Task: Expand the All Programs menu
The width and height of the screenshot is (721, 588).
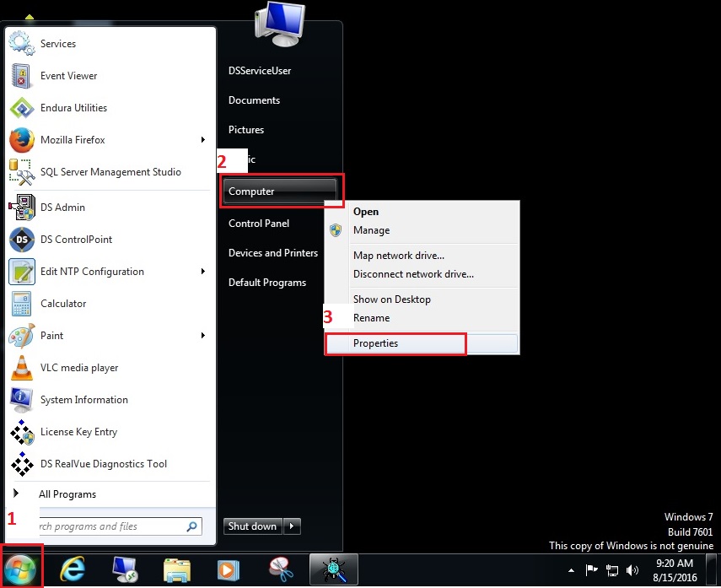Action: point(68,494)
